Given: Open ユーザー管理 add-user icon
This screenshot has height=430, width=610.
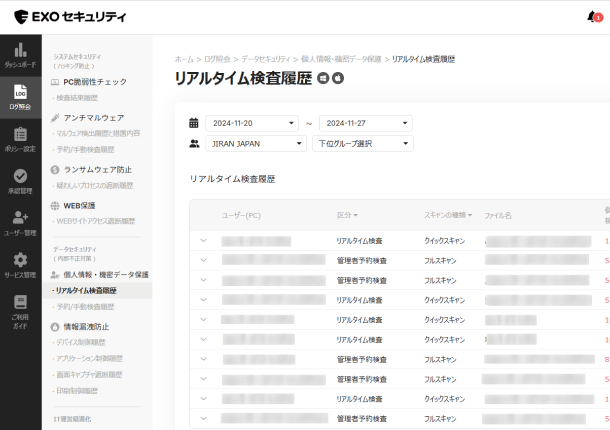Looking at the screenshot, I should pos(20,218).
